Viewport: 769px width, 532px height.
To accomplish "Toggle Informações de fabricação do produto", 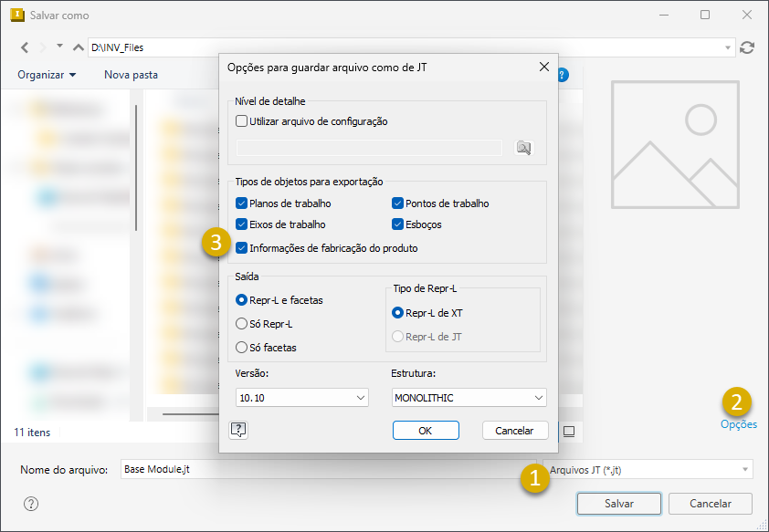I will click(241, 248).
